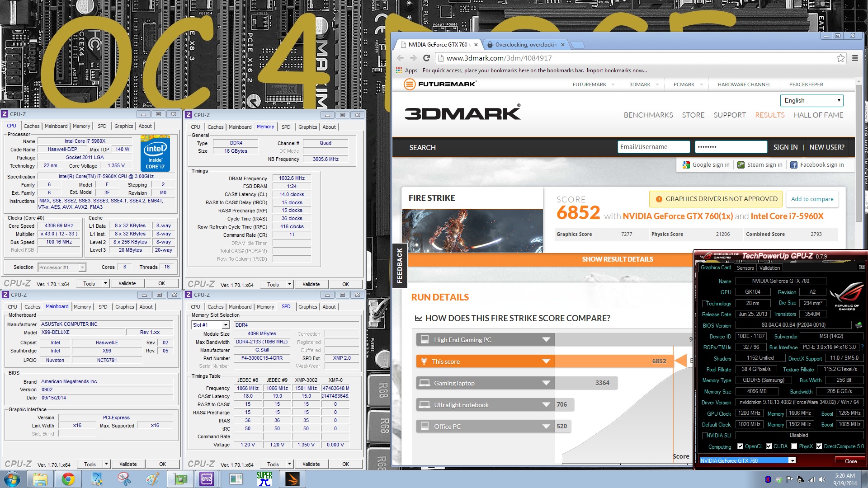The image size is (868, 488).
Task: Switch to Sensors tab in GPU-Z
Action: pos(745,268)
